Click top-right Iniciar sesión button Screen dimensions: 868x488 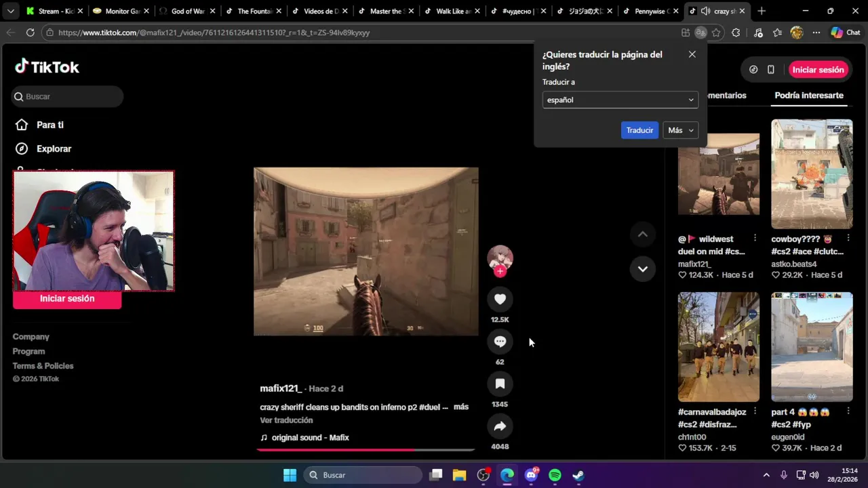[818, 70]
